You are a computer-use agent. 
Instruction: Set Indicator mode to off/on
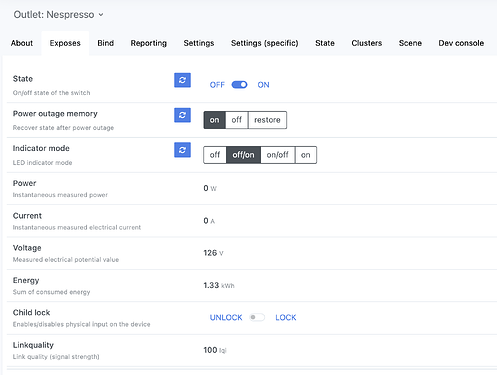243,155
